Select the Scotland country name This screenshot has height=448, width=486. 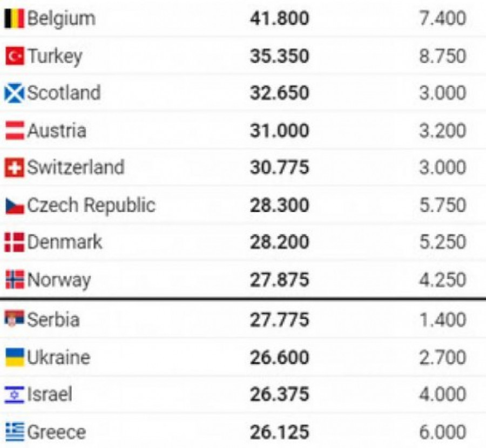[x=64, y=93]
